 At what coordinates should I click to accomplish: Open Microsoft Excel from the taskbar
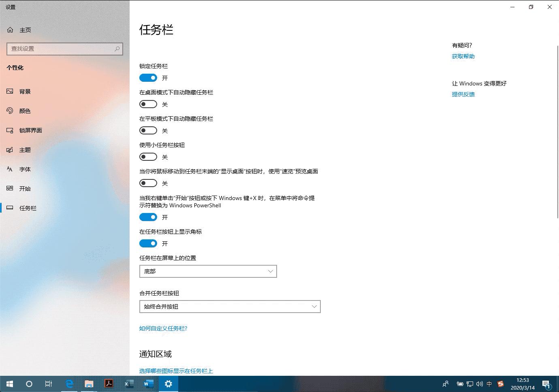click(128, 383)
